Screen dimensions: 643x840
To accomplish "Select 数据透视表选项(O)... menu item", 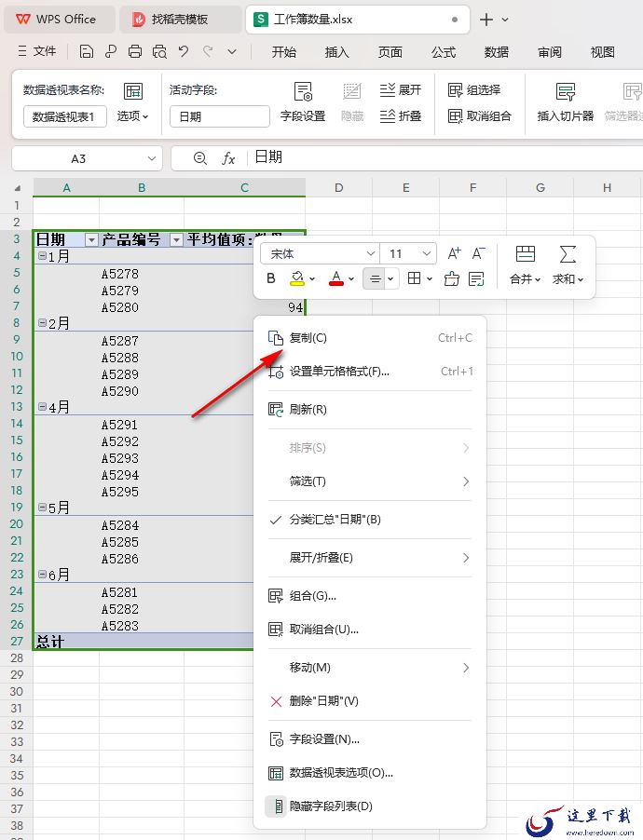I will pyautogui.click(x=370, y=773).
